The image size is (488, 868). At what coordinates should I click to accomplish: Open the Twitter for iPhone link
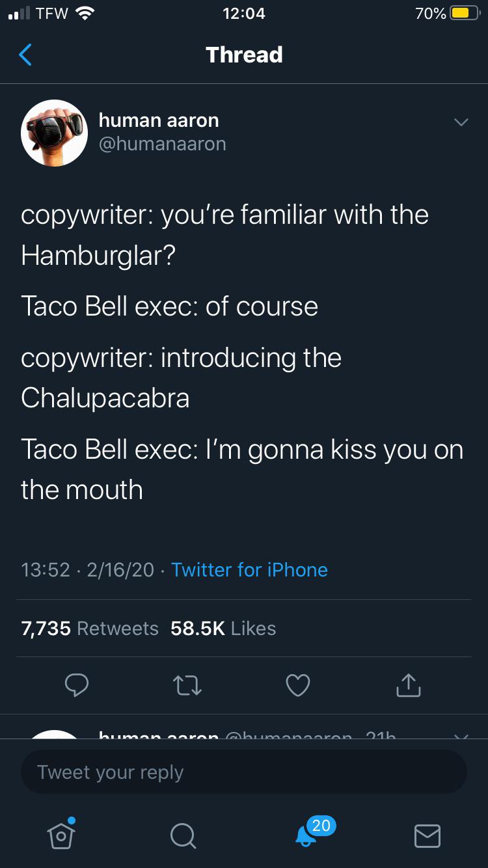249,570
